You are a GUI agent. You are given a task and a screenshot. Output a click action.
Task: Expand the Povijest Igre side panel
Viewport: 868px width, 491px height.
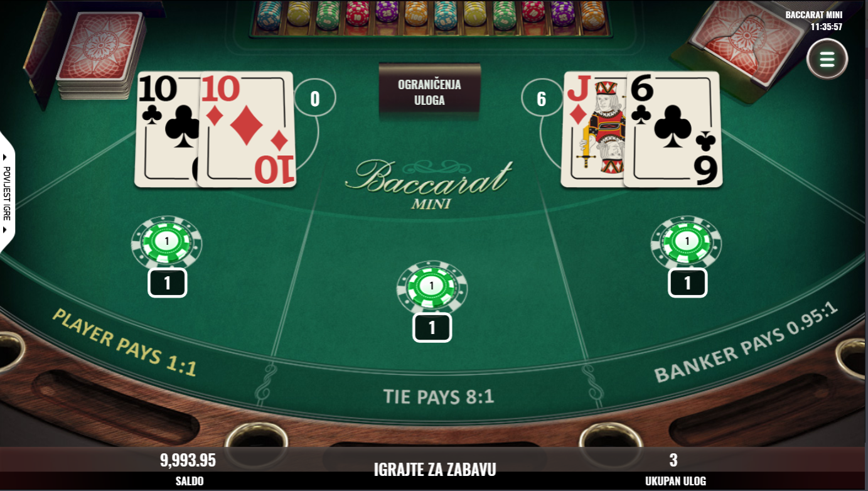pos(7,192)
